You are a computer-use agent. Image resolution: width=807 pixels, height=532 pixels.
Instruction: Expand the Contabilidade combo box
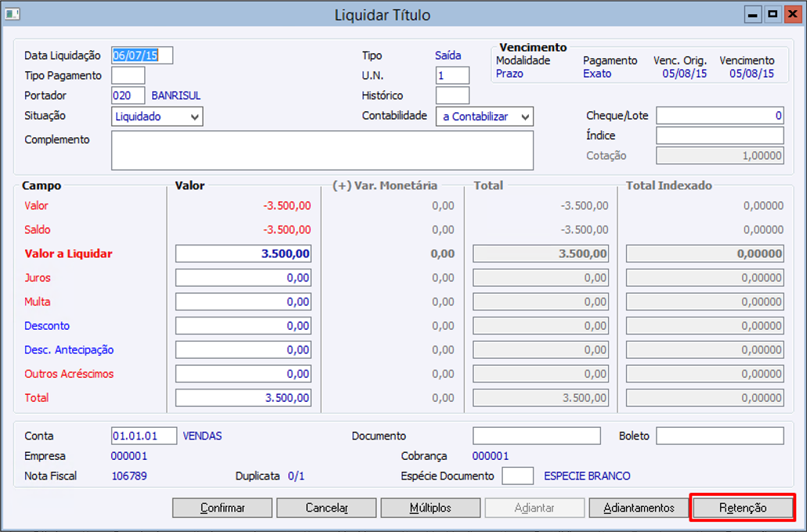tap(484, 116)
